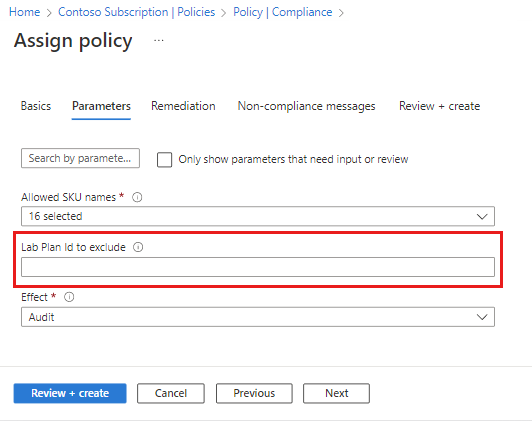Switch to the Basics tab
The width and height of the screenshot is (532, 421).
tap(36, 106)
